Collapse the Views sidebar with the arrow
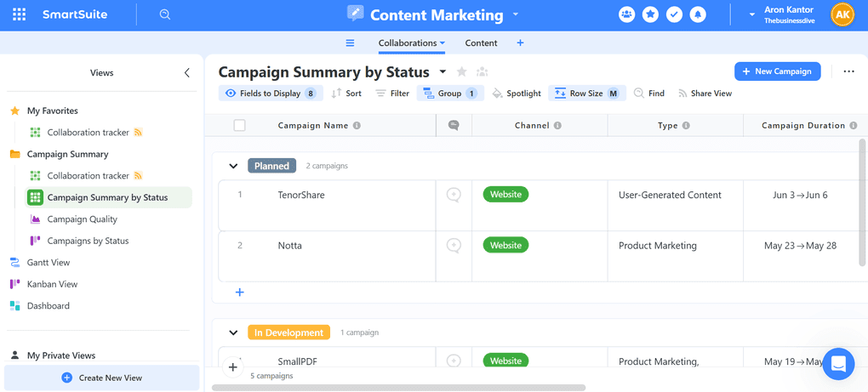Image resolution: width=868 pixels, height=392 pixels. (x=187, y=73)
